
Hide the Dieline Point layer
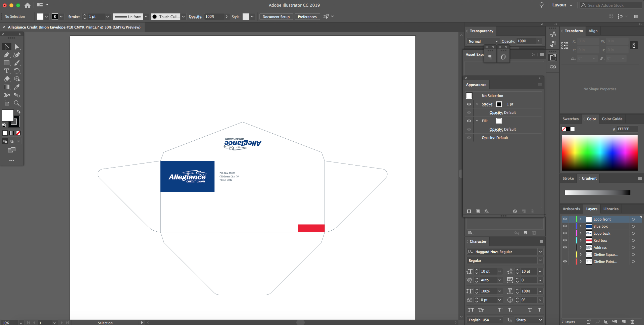tap(565, 261)
